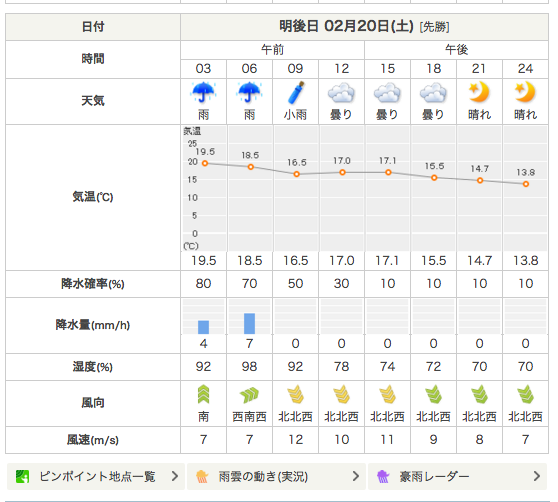This screenshot has height=502, width=558.
Task: Click chevron arrow on 雨雲の動き(実況) button
Action: tap(356, 476)
